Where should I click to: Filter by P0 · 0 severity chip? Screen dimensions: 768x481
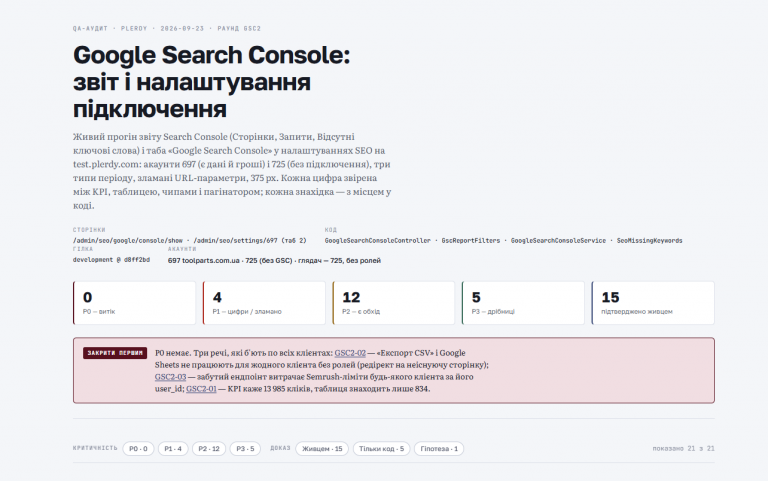[138, 449]
